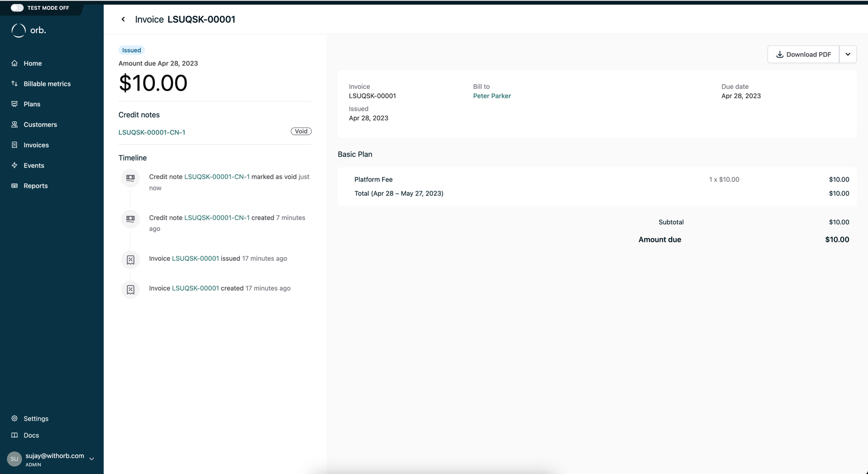Image resolution: width=868 pixels, height=474 pixels.
Task: Click the Plans sidebar icon
Action: click(15, 104)
